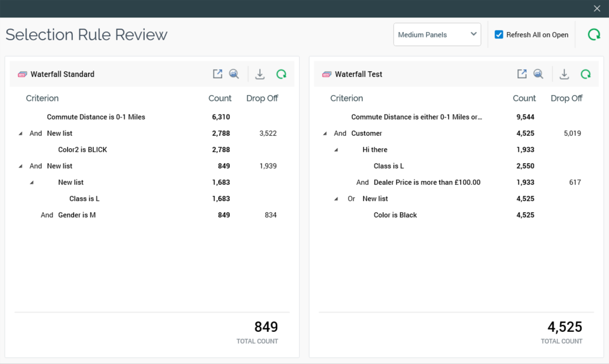Collapse the first 'And New list' row

coord(20,134)
